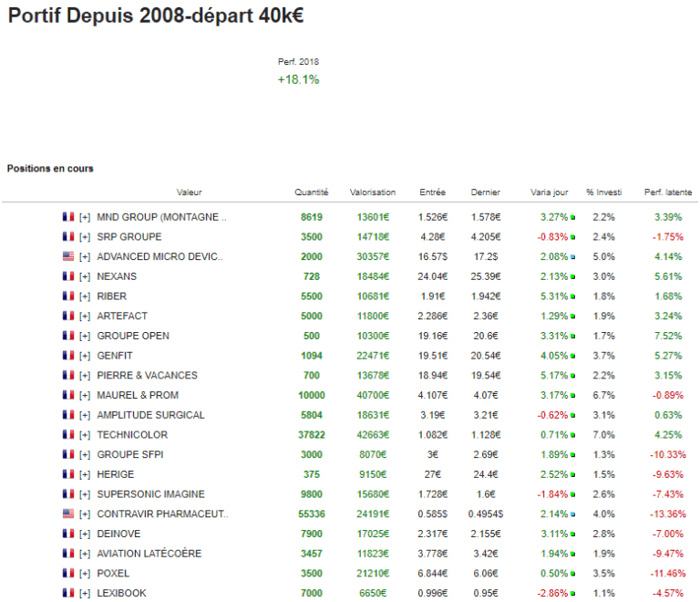
Task: Expand MAUREL & PROM details [+]
Action: [x=85, y=395]
